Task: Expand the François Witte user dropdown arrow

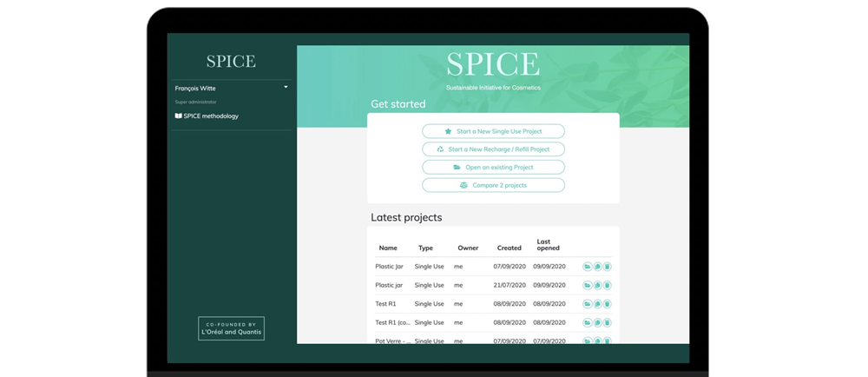Action: click(x=286, y=87)
